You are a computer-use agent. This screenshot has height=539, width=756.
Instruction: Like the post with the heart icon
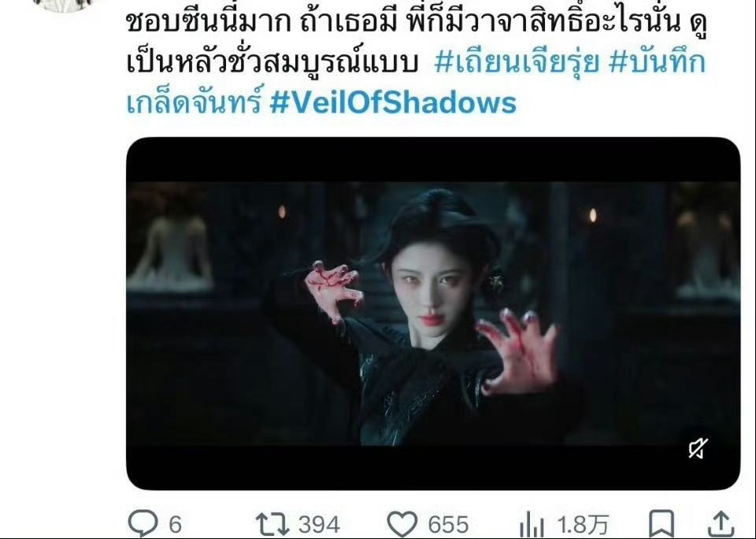(402, 525)
